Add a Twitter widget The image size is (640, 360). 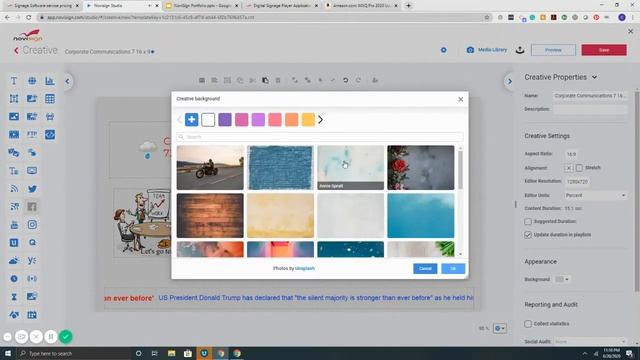32,189
